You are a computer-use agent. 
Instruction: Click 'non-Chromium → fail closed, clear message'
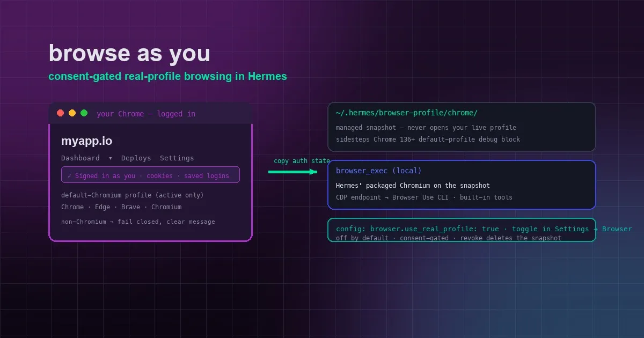pyautogui.click(x=138, y=222)
